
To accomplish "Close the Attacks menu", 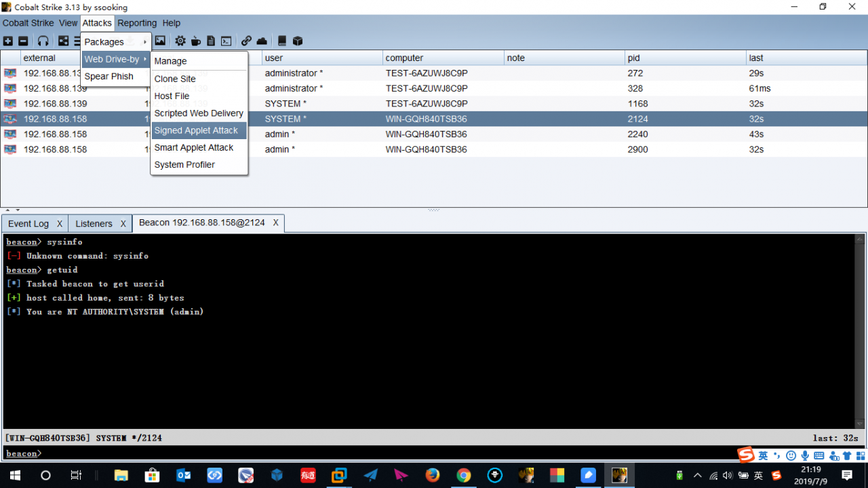I will click(97, 23).
